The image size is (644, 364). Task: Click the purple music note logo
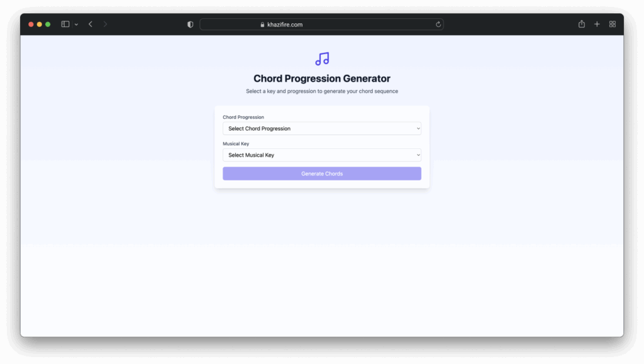[322, 59]
